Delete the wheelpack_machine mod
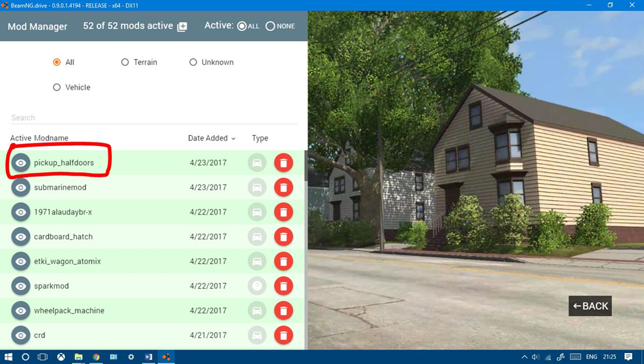644x364 pixels. pyautogui.click(x=284, y=311)
